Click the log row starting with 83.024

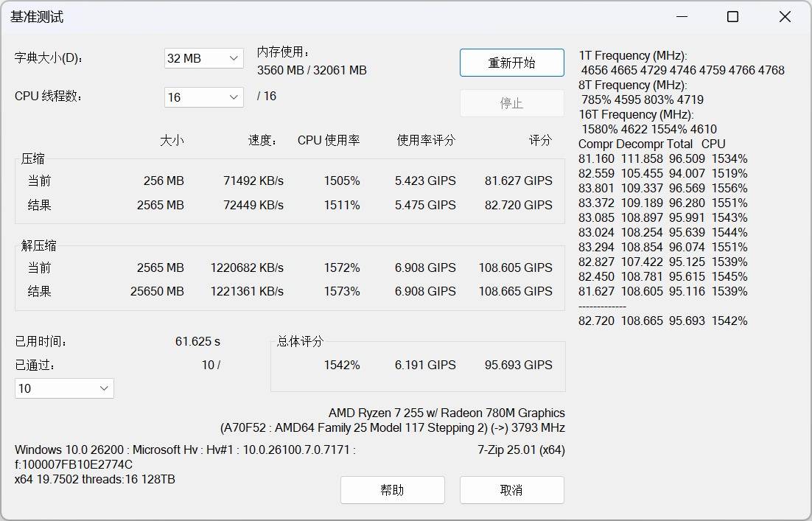(x=663, y=233)
